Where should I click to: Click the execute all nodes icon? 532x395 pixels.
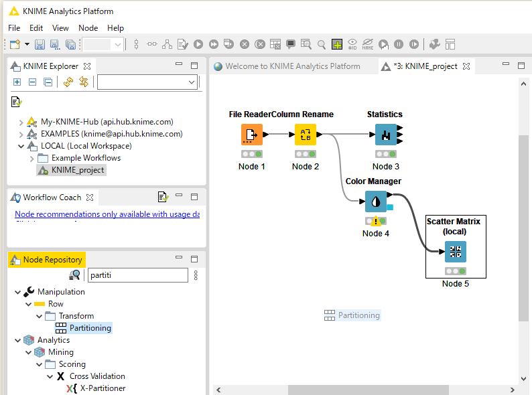(x=214, y=44)
